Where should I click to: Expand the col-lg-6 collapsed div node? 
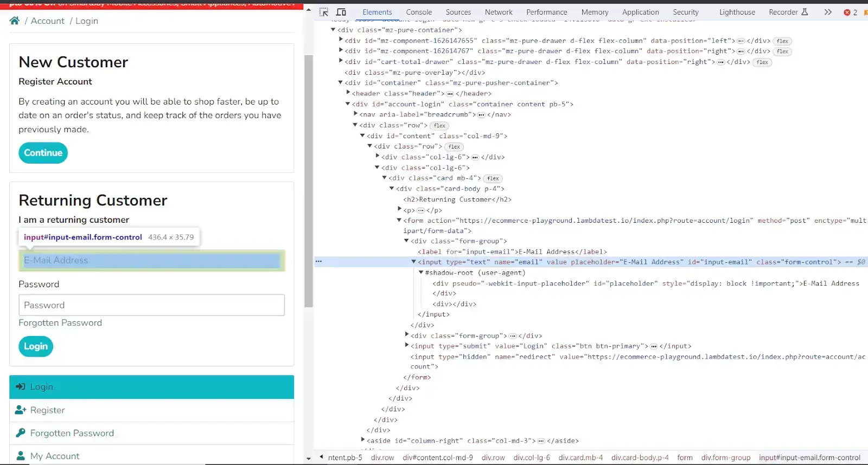click(377, 157)
